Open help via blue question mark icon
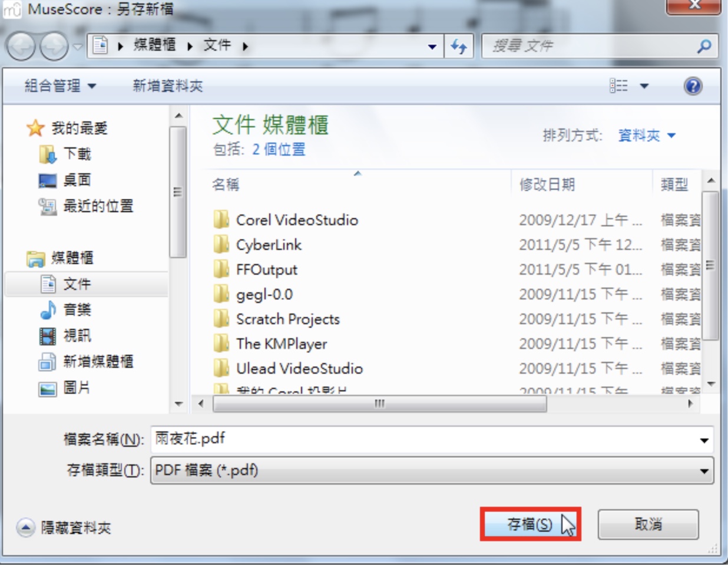This screenshot has height=567, width=728. point(693,86)
